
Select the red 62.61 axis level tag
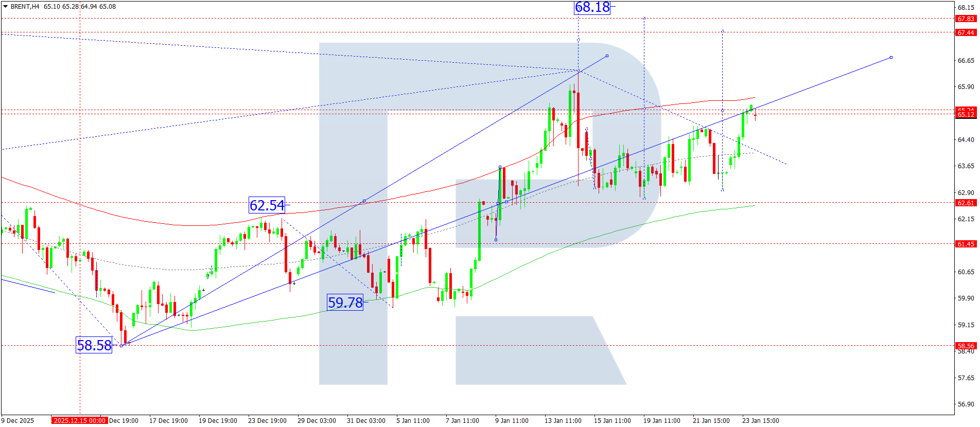966,203
